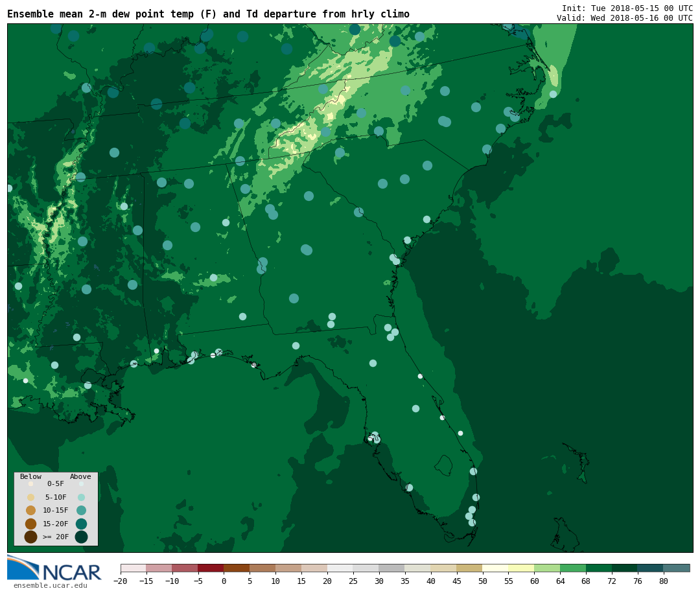Screen dimensions: 700x593
Task: Select the '5-10F' legend label
Action: click(56, 497)
